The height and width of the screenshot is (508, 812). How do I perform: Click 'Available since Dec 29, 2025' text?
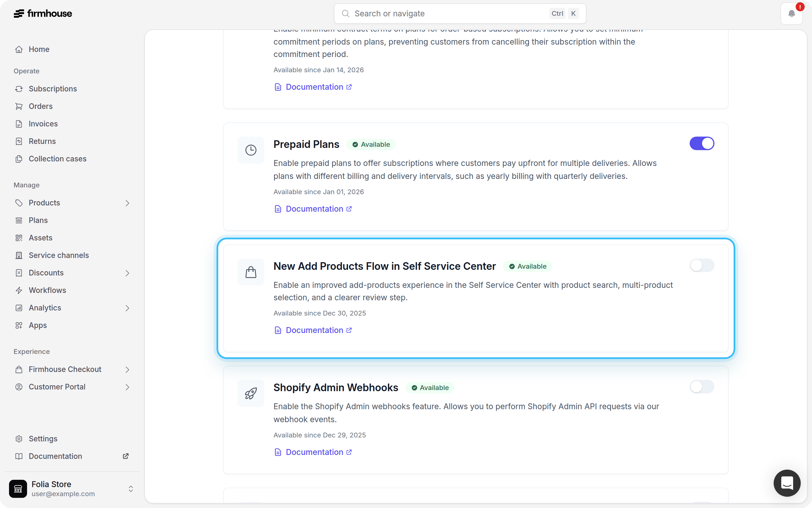click(319, 435)
